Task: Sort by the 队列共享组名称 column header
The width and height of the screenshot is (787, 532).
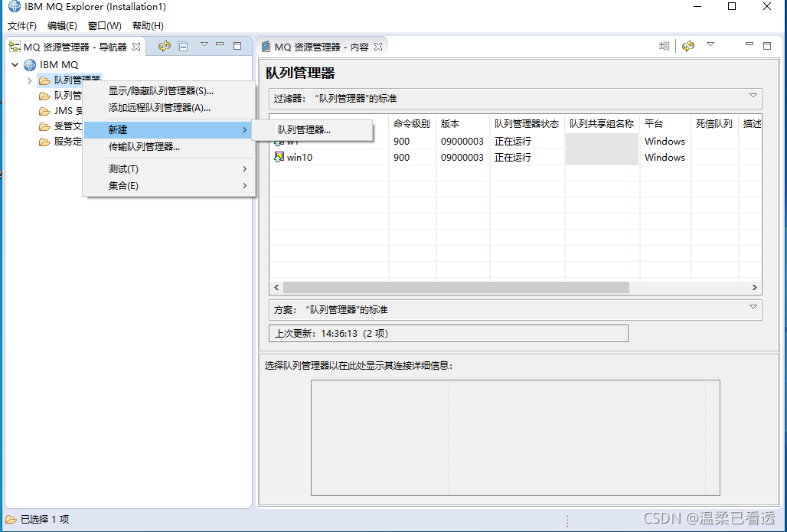Action: [x=602, y=123]
